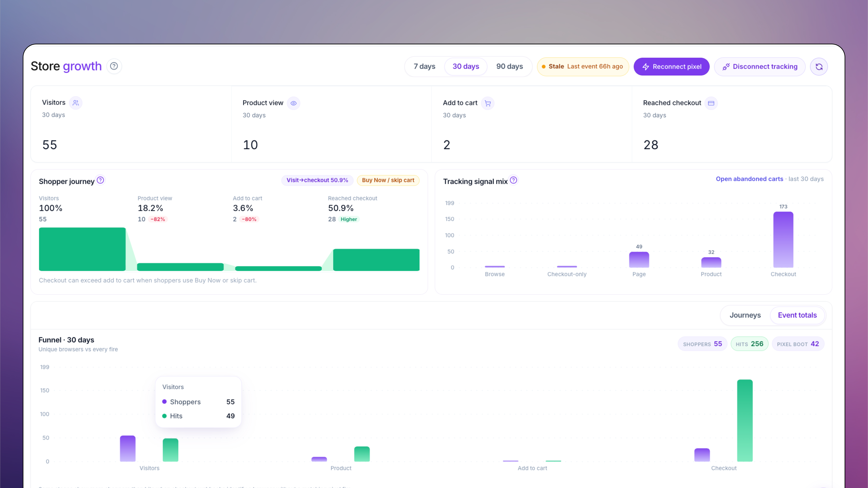Select the 7 days range
Viewport: 868px width, 488px height.
pos(425,66)
